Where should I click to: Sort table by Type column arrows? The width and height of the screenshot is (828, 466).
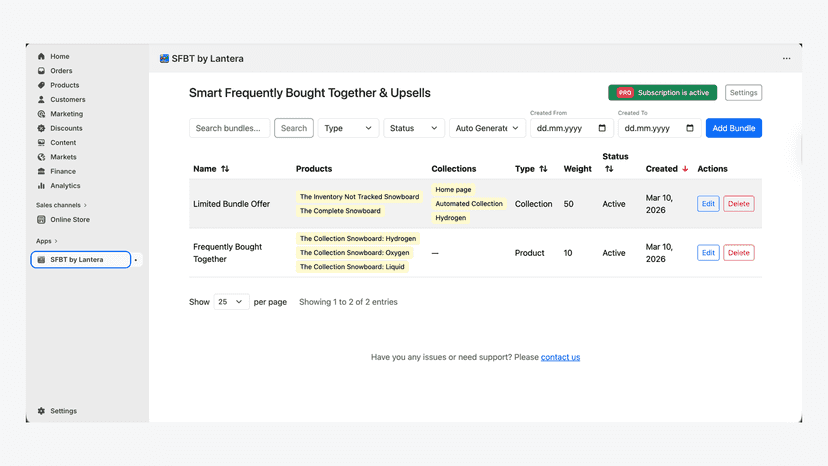point(543,169)
